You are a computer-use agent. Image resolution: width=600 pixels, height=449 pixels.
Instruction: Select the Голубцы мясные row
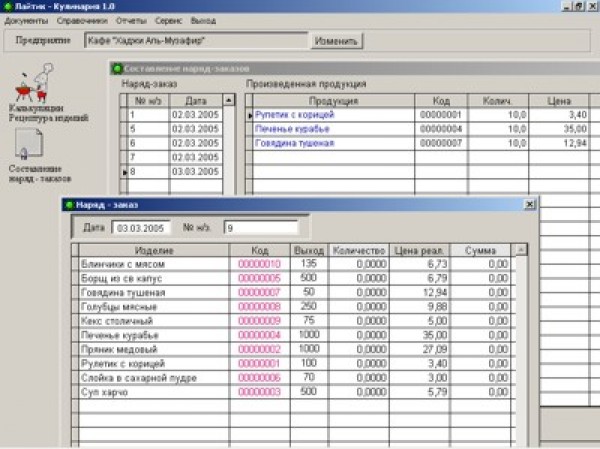coord(295,307)
